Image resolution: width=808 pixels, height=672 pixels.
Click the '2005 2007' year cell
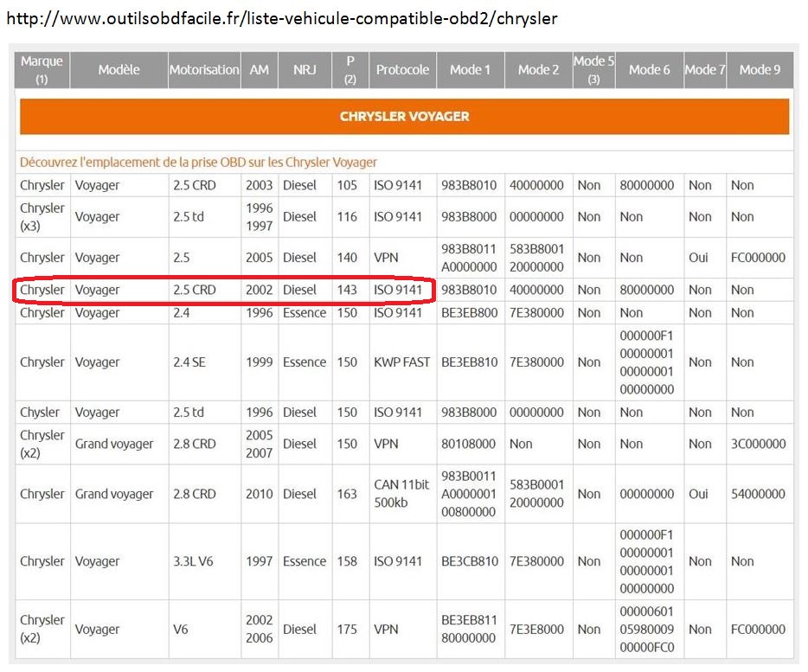click(x=260, y=445)
